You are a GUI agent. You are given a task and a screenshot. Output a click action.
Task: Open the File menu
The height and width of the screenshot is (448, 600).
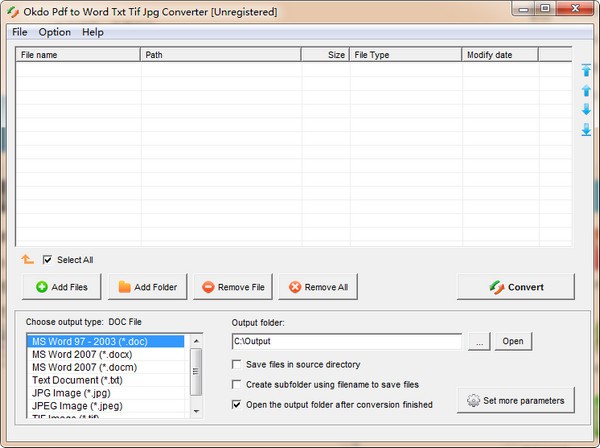20,32
